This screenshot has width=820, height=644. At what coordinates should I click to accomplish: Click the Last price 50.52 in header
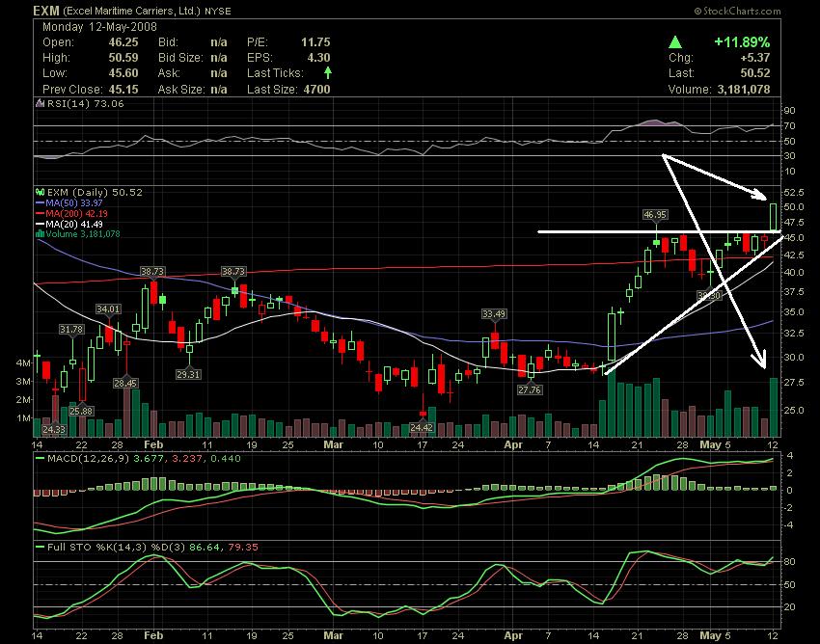(755, 73)
